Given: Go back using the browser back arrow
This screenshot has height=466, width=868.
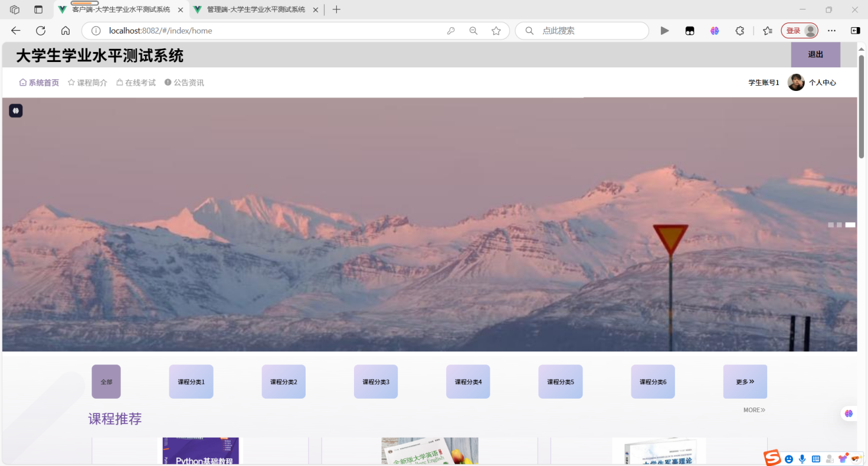Looking at the screenshot, I should point(16,31).
